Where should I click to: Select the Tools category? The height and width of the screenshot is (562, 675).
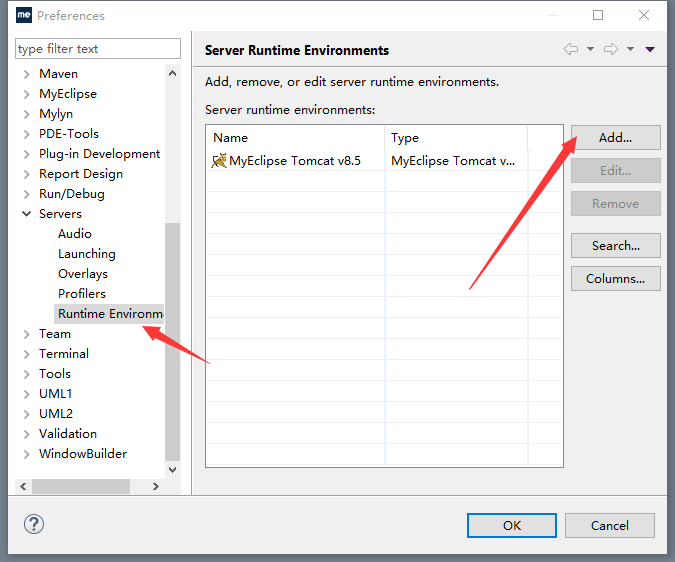(x=55, y=374)
